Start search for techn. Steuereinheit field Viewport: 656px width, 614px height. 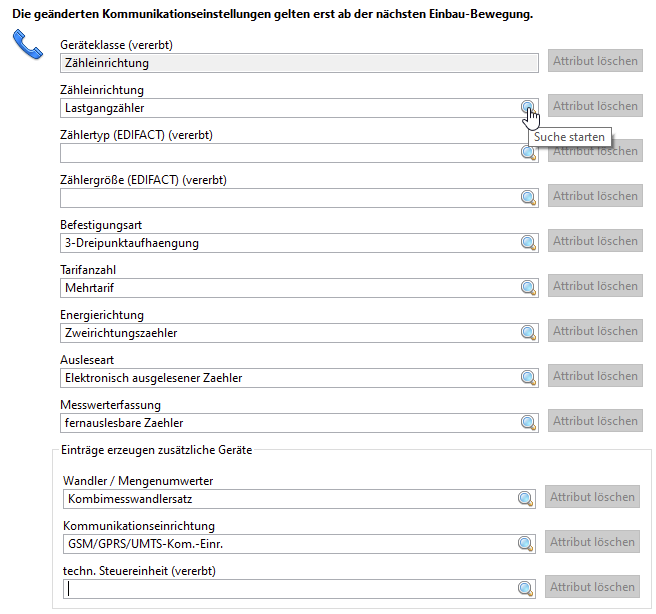525,588
